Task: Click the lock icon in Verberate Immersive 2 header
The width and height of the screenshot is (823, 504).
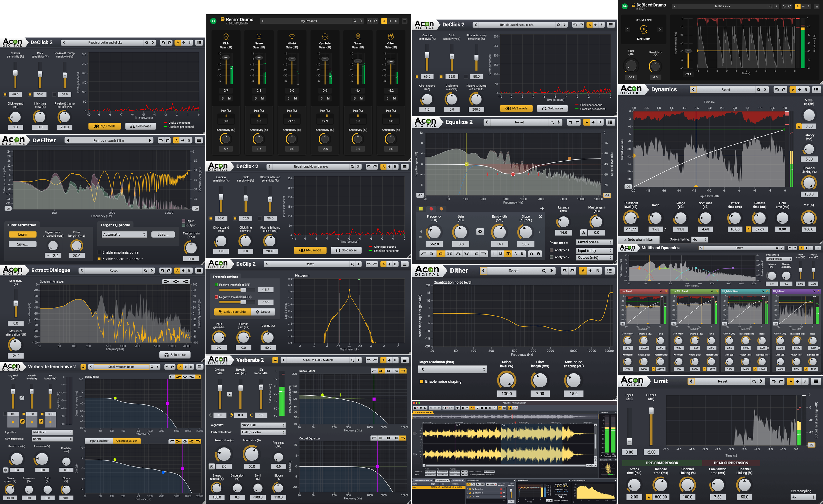Action: pyautogui.click(x=83, y=367)
